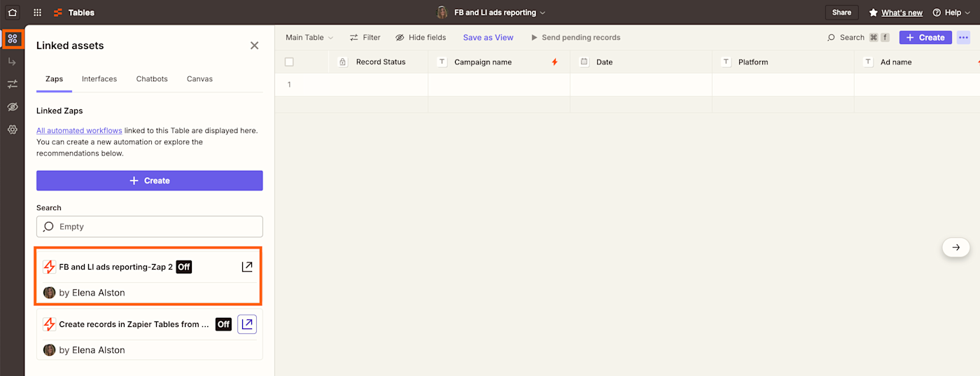Click Off badge on FB and LI Zap 2
The image size is (980, 376).
[183, 267]
